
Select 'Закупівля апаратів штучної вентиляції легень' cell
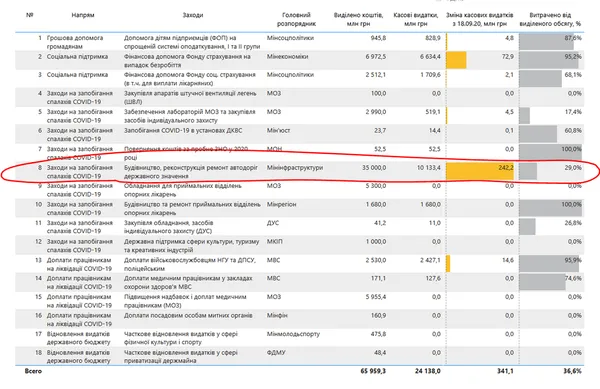190,98
